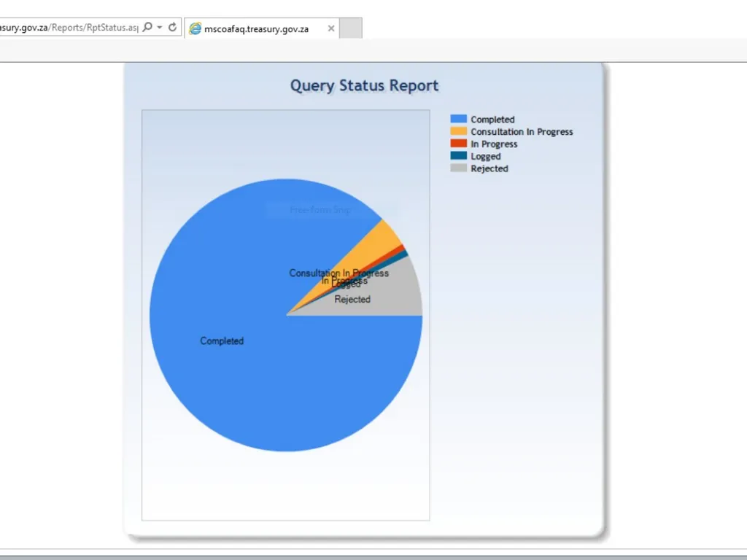Switch to mscoafaq.treasury.gov.za tab
Viewport: 747px width, 560px height.
tap(262, 28)
